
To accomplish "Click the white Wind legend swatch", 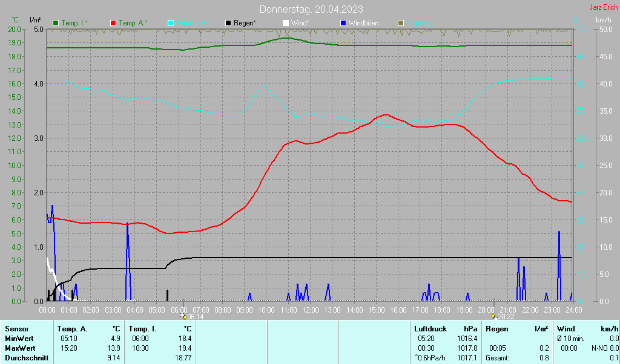I will point(286,24).
